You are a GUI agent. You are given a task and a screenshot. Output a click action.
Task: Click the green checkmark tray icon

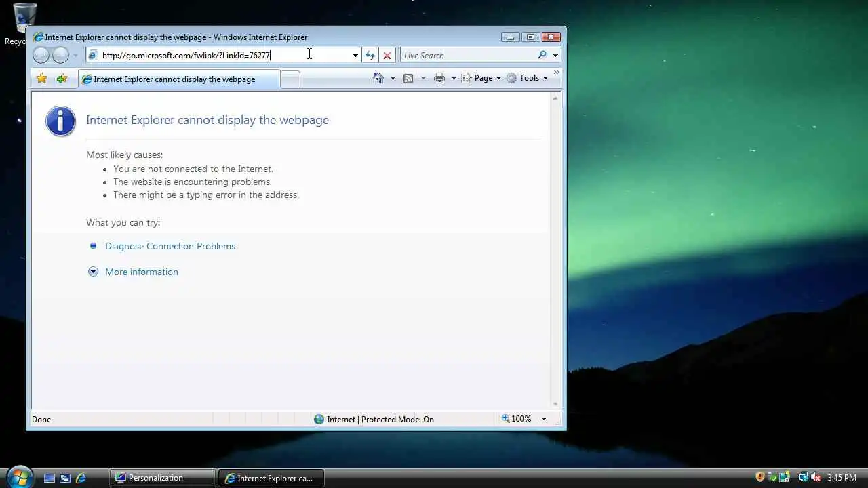pos(772,477)
